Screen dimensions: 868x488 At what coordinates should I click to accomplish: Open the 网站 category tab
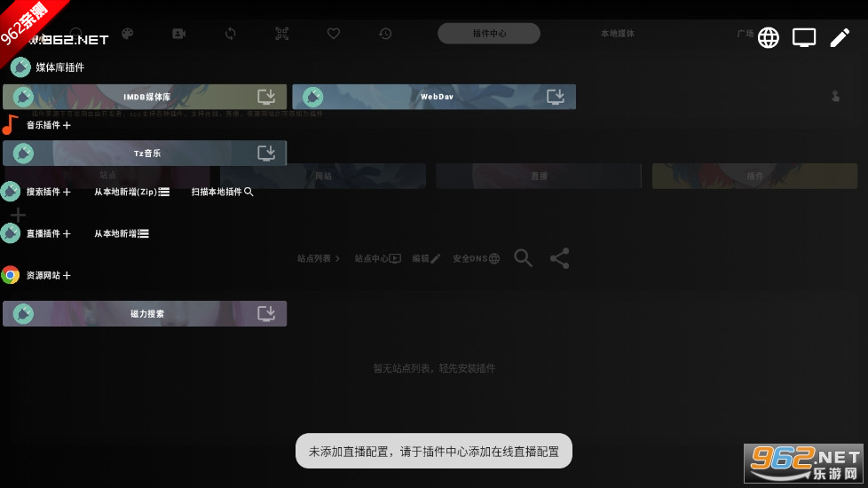pos(323,176)
